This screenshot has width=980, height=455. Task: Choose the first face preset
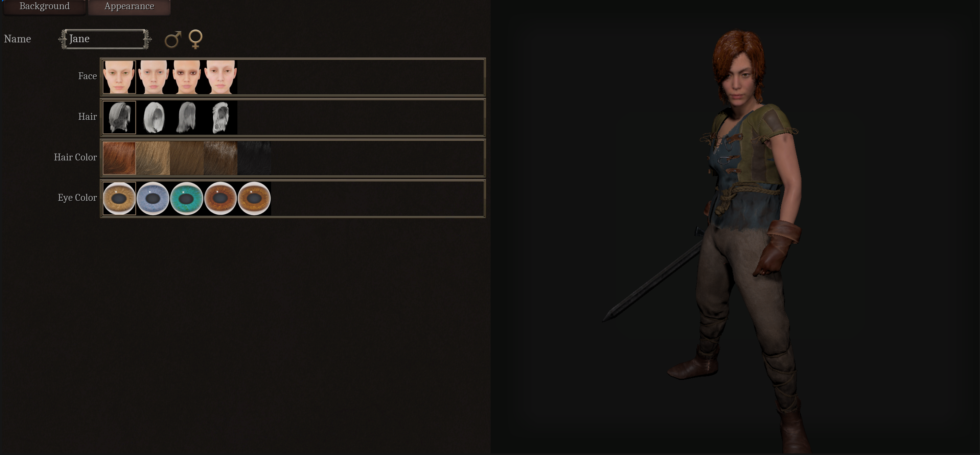[119, 77]
